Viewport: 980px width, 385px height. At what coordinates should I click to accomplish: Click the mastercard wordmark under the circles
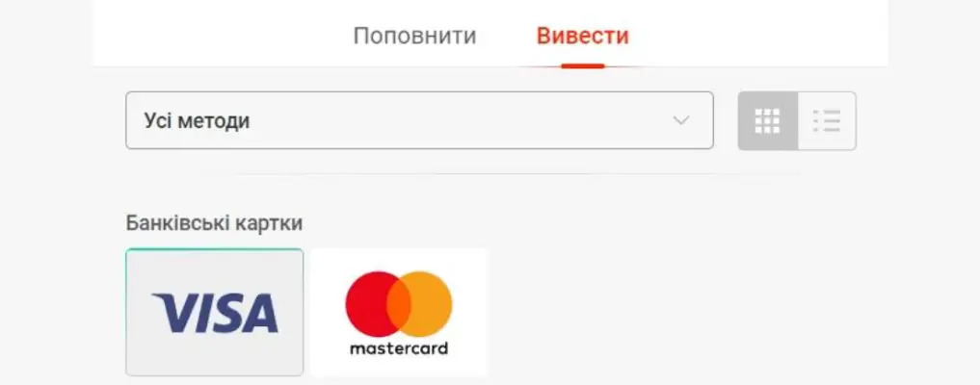tap(399, 348)
